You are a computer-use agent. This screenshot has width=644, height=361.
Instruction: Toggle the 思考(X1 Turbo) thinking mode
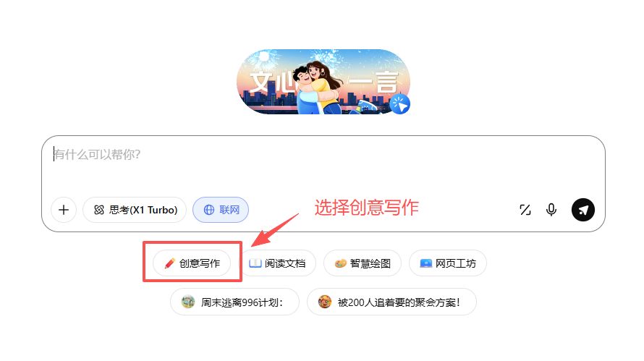pyautogui.click(x=135, y=210)
